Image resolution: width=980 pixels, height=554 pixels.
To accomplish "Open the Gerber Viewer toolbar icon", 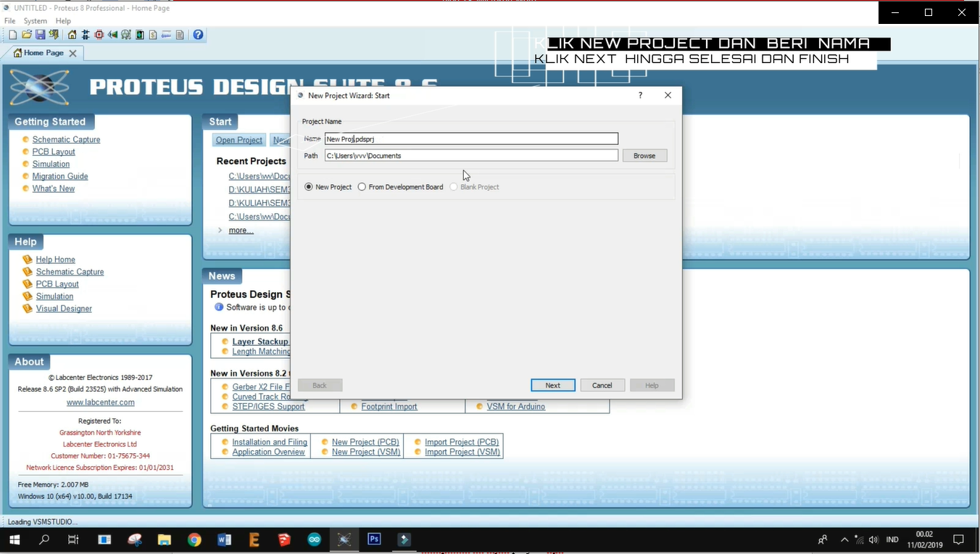I will [126, 35].
